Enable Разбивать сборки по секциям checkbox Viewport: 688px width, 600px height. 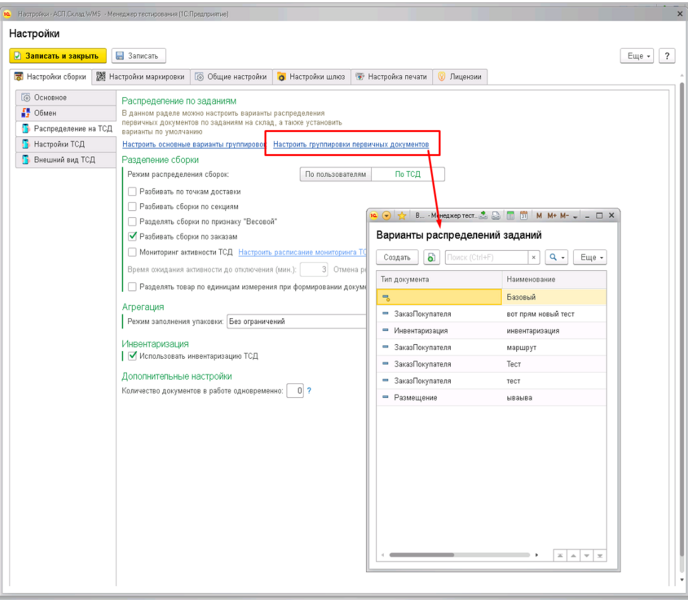click(132, 207)
